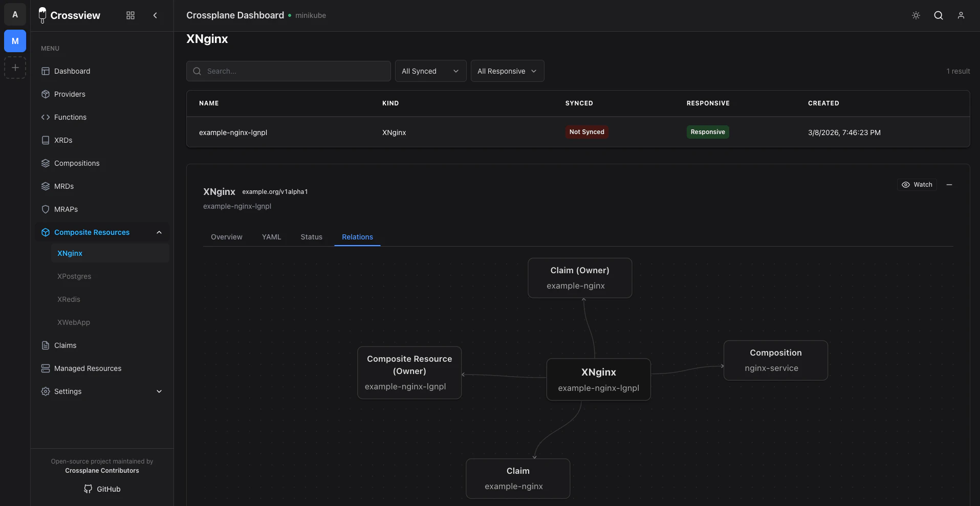Sort by the NAME column header
Viewport: 980px width, 506px height.
209,103
